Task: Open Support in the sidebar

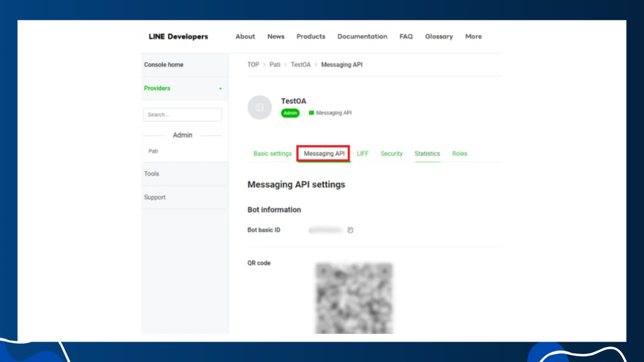Action: [155, 197]
